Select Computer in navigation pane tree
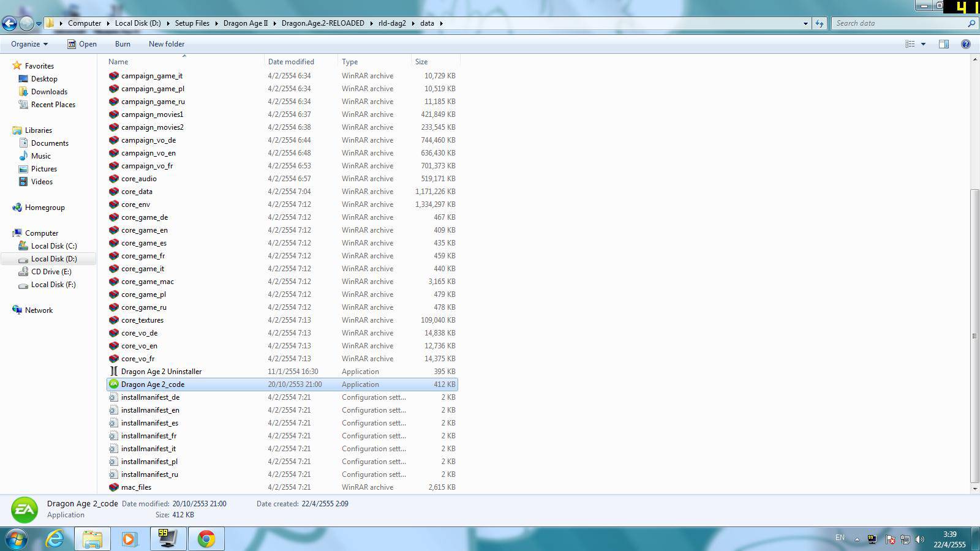This screenshot has height=551, width=980. (x=41, y=233)
